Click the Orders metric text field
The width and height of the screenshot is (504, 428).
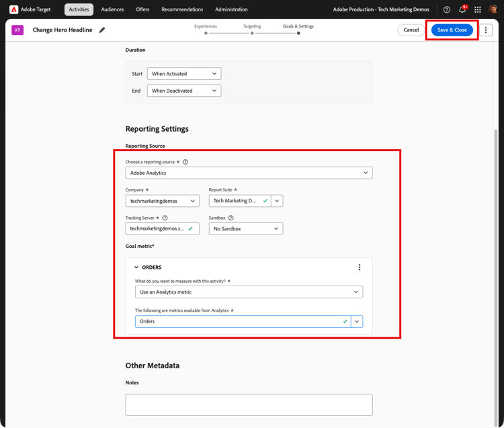point(243,321)
